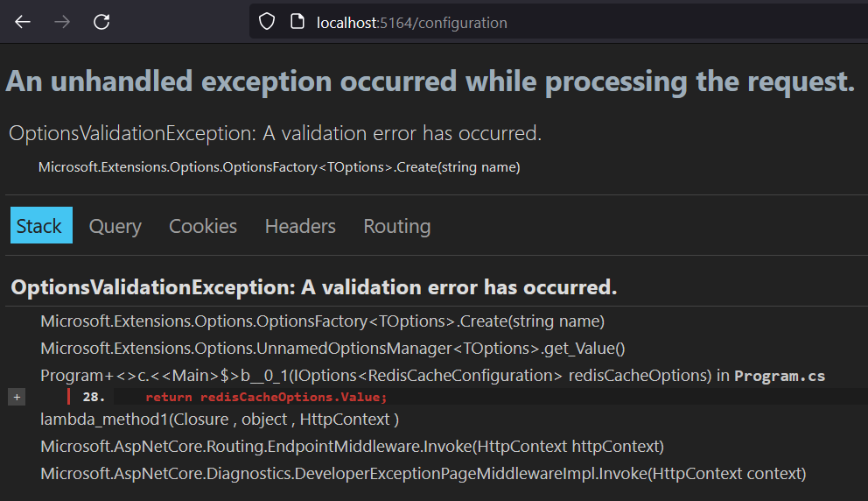Viewport: 868px width, 501px height.
Task: Open the shield tracking protection icon
Action: click(267, 22)
